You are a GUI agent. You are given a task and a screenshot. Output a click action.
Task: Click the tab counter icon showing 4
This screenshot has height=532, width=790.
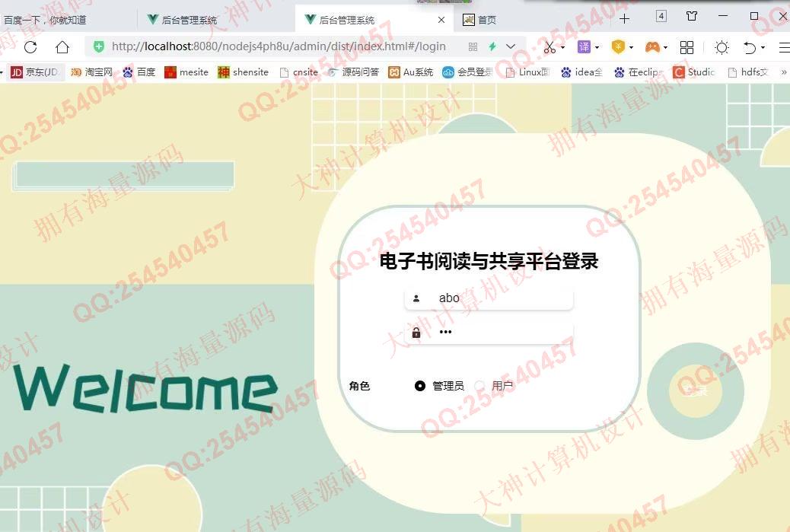pyautogui.click(x=661, y=16)
